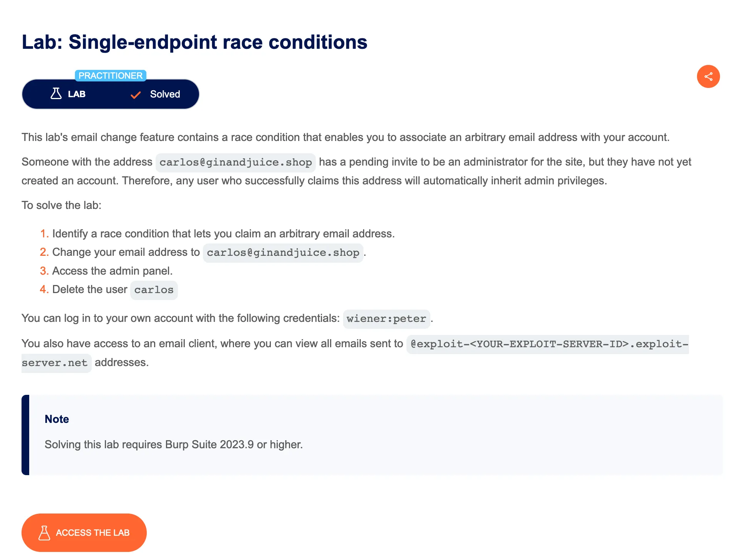Select the carlos@ginandjuice.shop code in the intro paragraph

point(236,162)
